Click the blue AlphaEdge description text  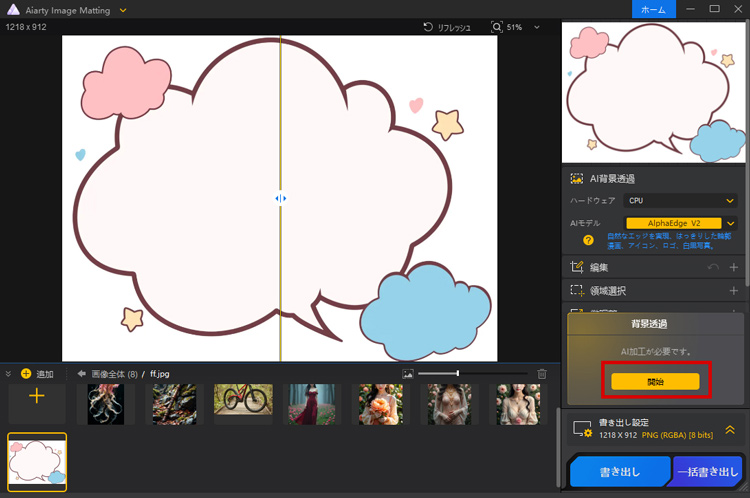point(669,241)
